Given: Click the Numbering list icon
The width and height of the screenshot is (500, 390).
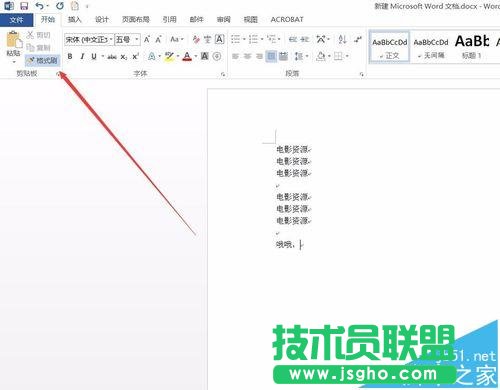Looking at the screenshot, I should [253, 40].
